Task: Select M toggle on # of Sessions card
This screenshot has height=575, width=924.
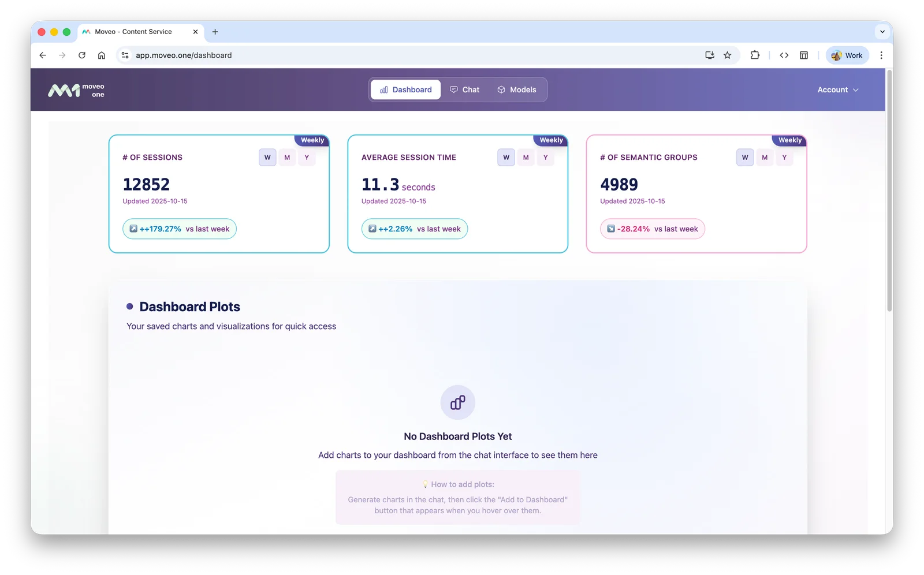Action: click(287, 157)
